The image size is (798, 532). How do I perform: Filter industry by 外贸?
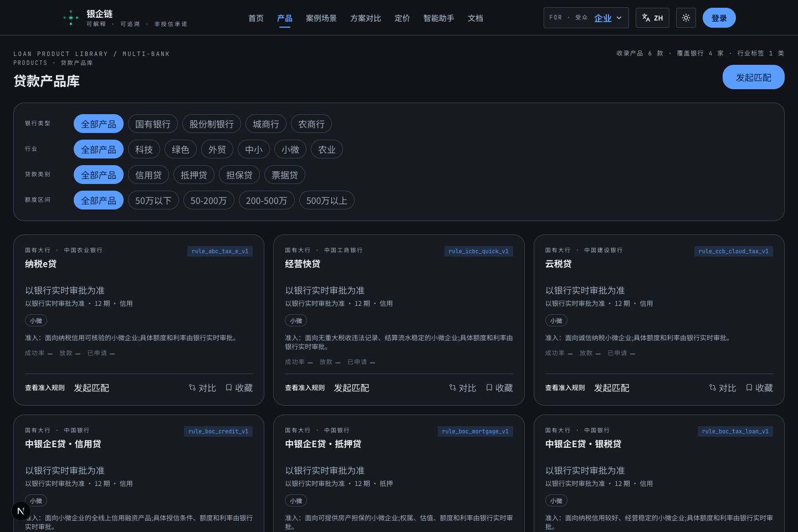217,150
